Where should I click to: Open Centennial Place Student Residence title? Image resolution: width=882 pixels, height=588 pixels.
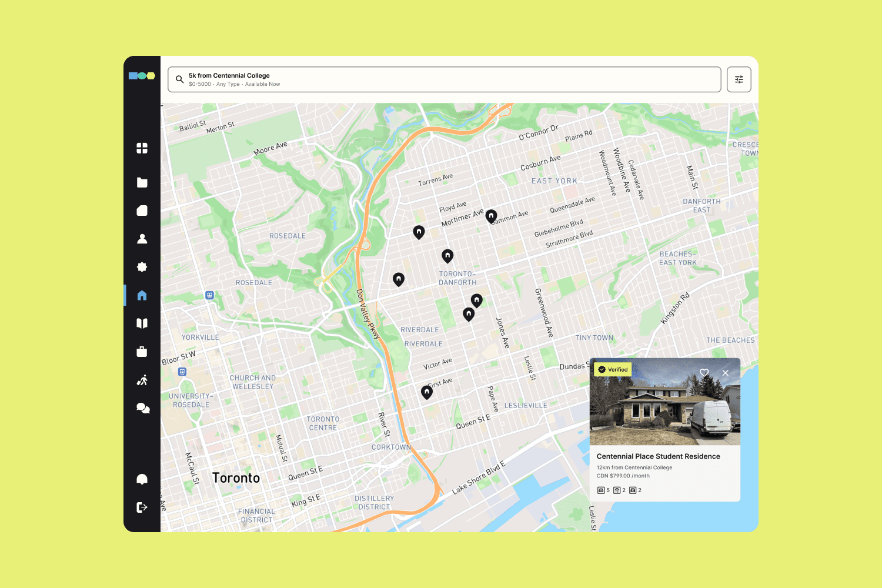[x=658, y=456]
